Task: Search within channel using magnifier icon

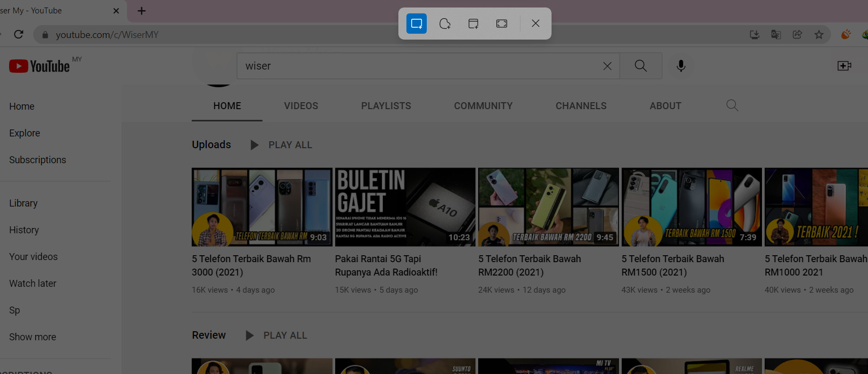Action: point(732,105)
